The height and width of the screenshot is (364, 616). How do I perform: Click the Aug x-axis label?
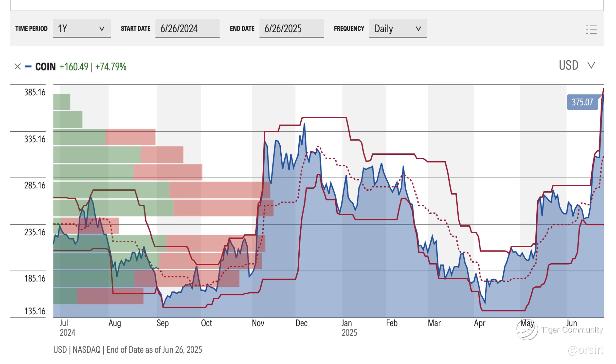pos(115,323)
